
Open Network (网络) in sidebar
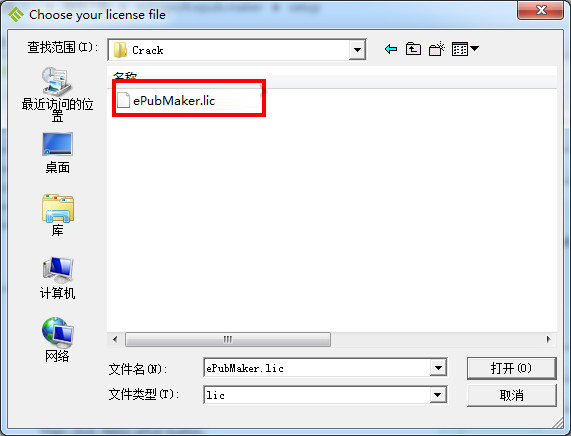[57, 340]
